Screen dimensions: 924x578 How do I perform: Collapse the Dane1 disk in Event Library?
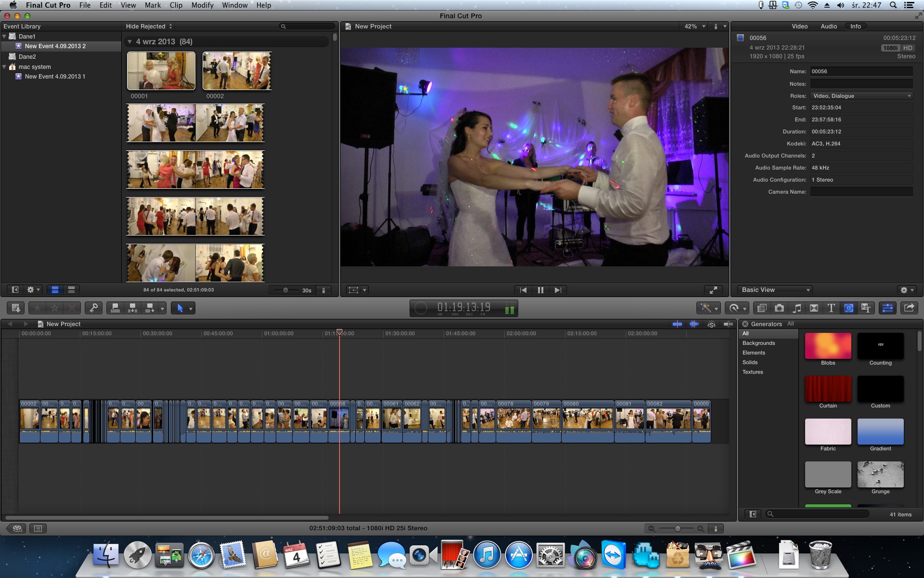pos(4,37)
